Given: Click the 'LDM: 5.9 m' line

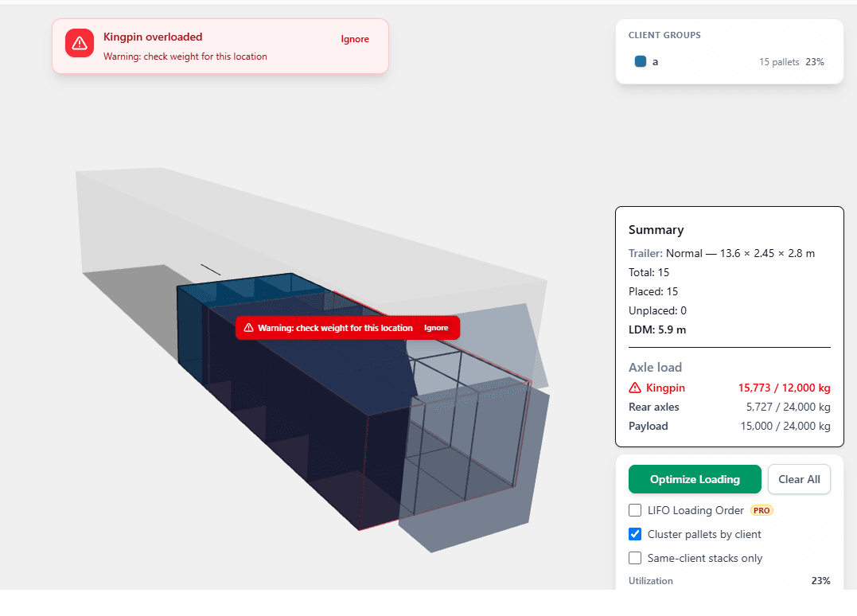Looking at the screenshot, I should coord(657,329).
